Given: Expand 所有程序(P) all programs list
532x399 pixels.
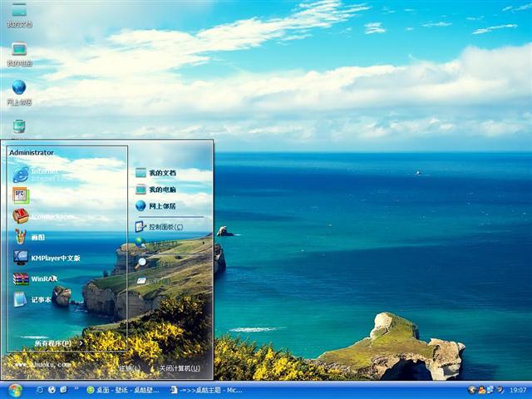Looking at the screenshot, I should (x=58, y=343).
